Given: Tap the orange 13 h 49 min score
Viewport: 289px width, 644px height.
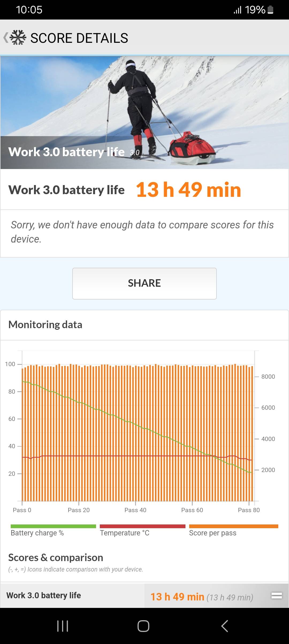Looking at the screenshot, I should click(188, 190).
